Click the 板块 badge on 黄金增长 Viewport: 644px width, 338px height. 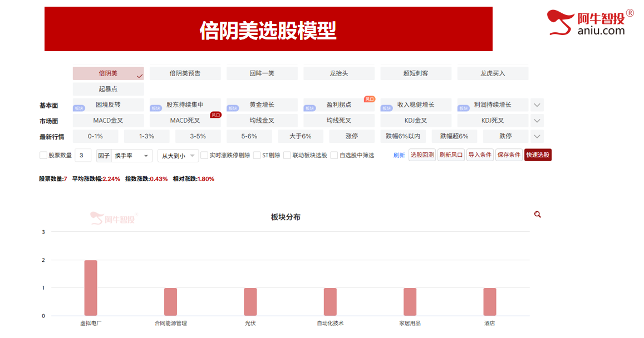(x=233, y=108)
